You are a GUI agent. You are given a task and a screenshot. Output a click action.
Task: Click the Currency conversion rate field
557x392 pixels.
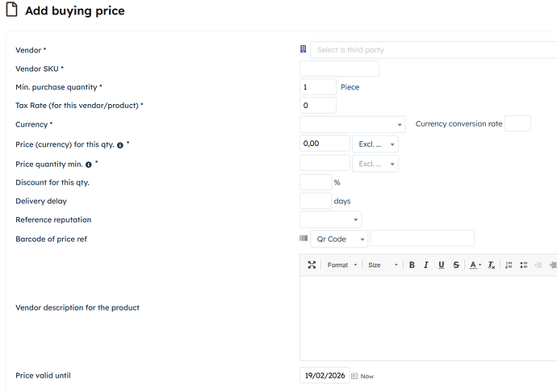coord(517,123)
